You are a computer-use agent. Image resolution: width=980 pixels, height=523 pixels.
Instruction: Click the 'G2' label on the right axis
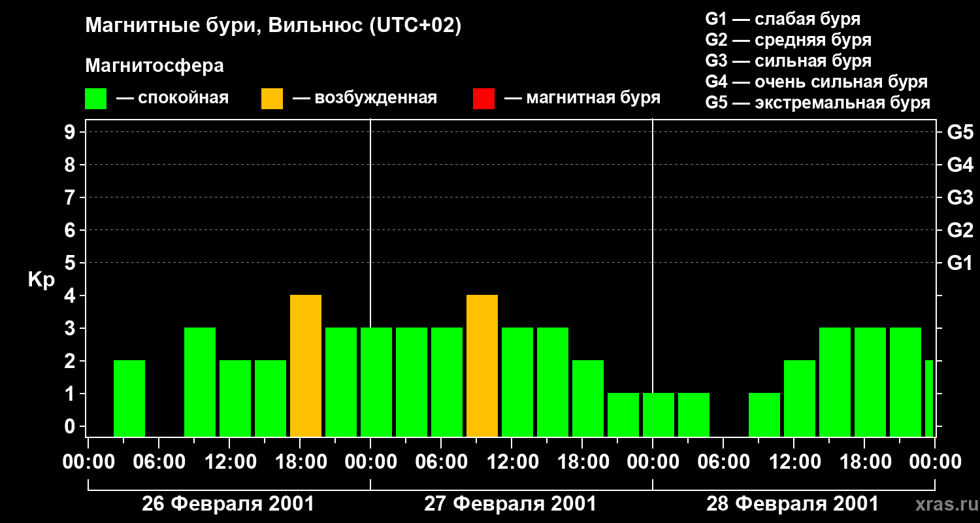point(960,230)
